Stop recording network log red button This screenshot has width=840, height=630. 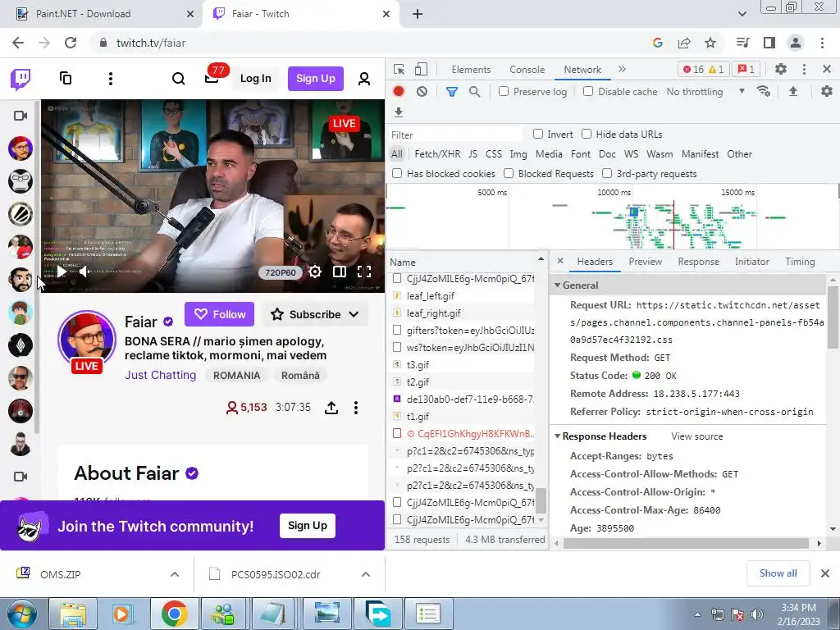(399, 91)
